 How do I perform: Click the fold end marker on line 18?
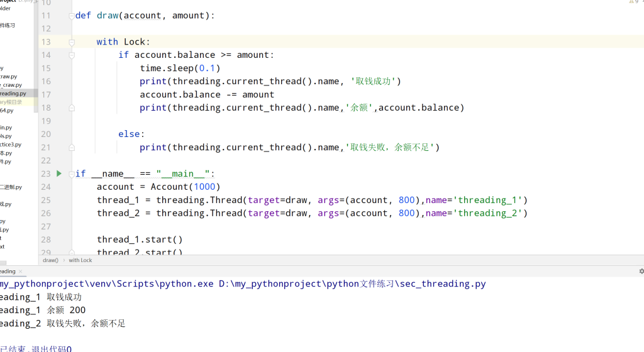(x=72, y=108)
